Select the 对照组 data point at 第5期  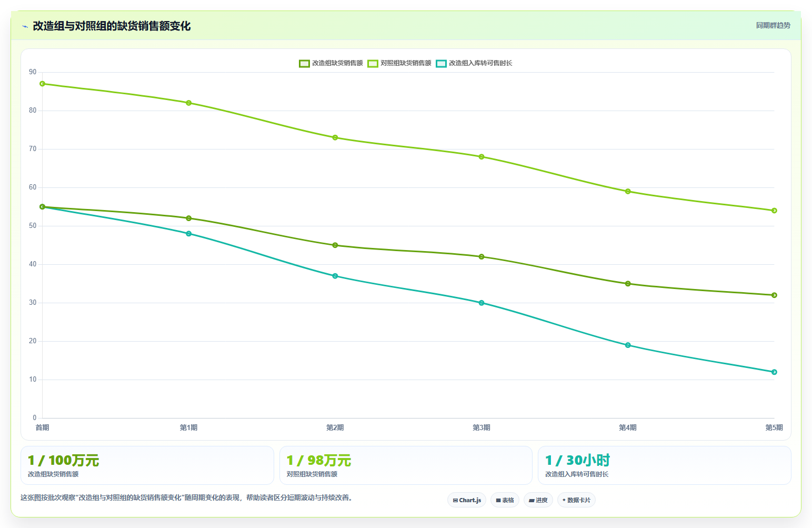[x=774, y=211]
